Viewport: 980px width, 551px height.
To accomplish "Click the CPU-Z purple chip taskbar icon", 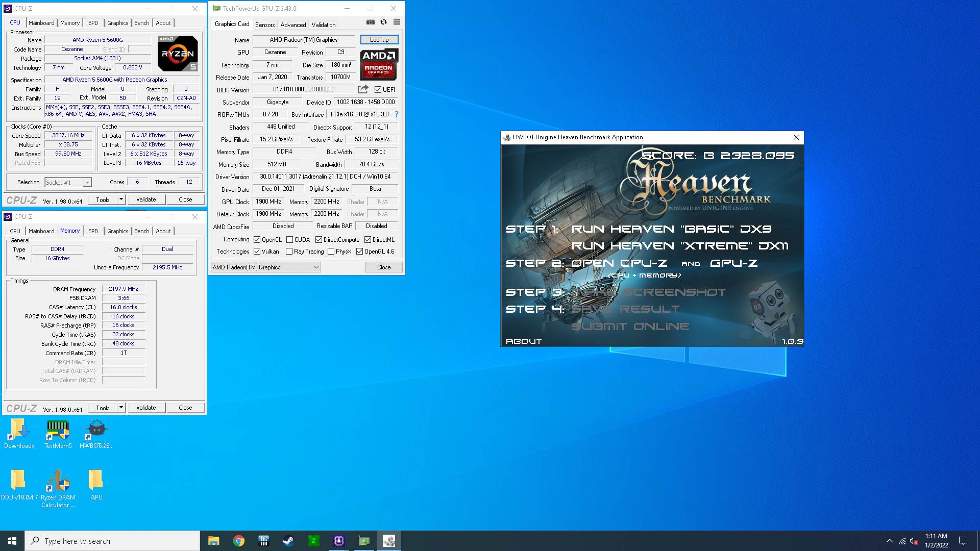I will [x=338, y=541].
